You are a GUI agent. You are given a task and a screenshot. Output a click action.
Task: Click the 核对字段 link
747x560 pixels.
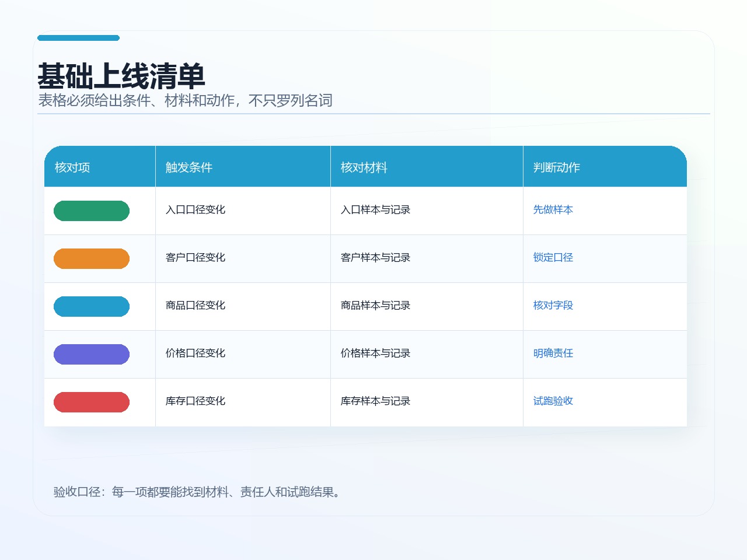coord(553,305)
